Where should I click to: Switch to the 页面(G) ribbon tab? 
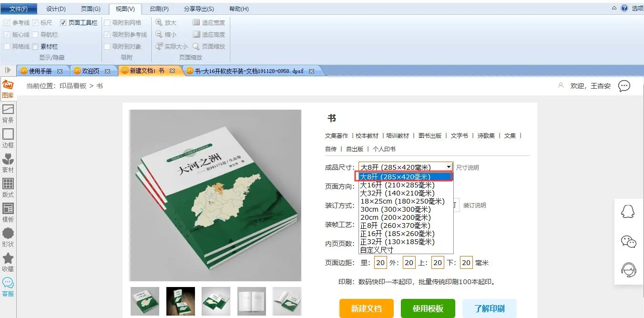tap(91, 9)
